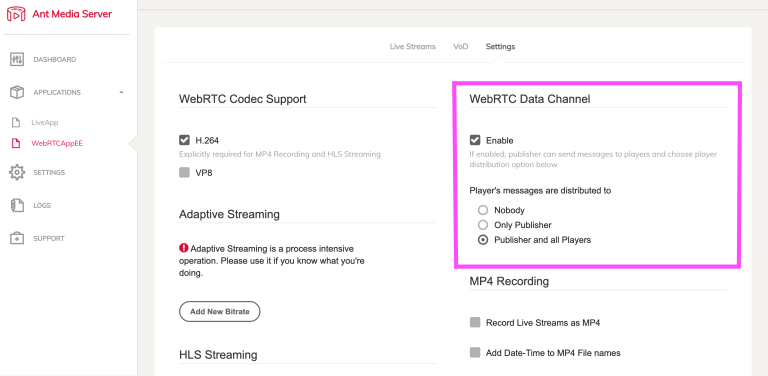Viewport: 768px width, 376px height.
Task: Collapse the Applications menu arrow
Action: click(x=121, y=92)
